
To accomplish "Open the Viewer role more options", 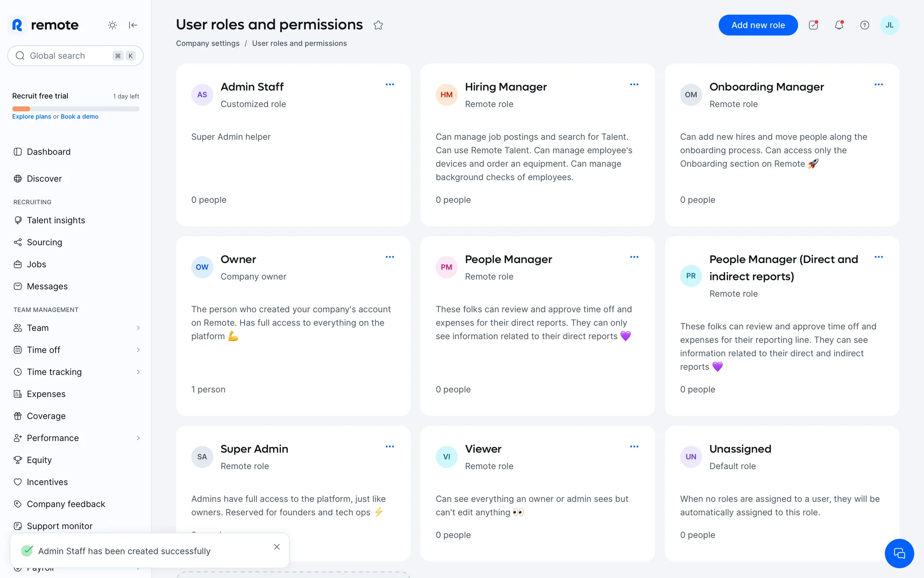I will point(634,447).
